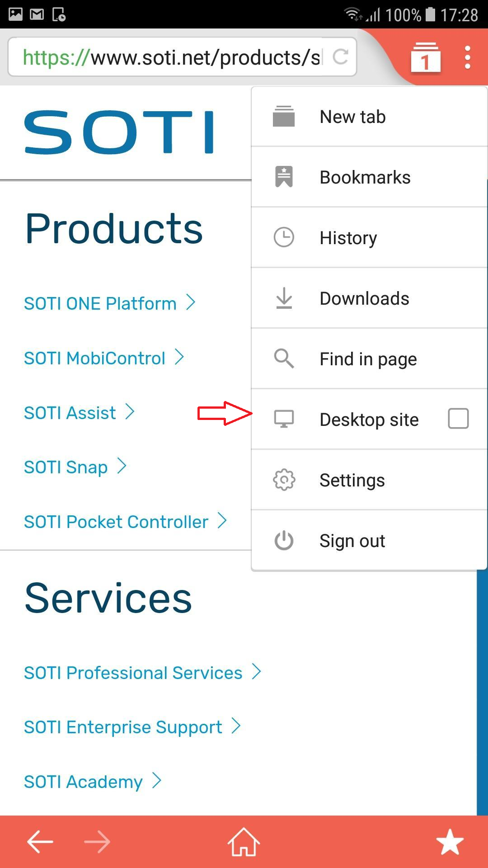
Task: Tap the reload page icon
Action: [x=340, y=57]
